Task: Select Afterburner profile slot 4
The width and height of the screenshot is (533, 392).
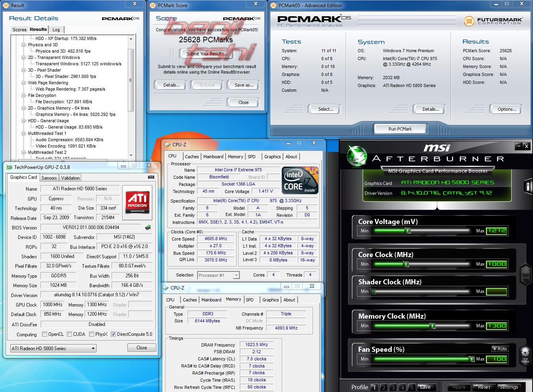Action: tap(402, 387)
